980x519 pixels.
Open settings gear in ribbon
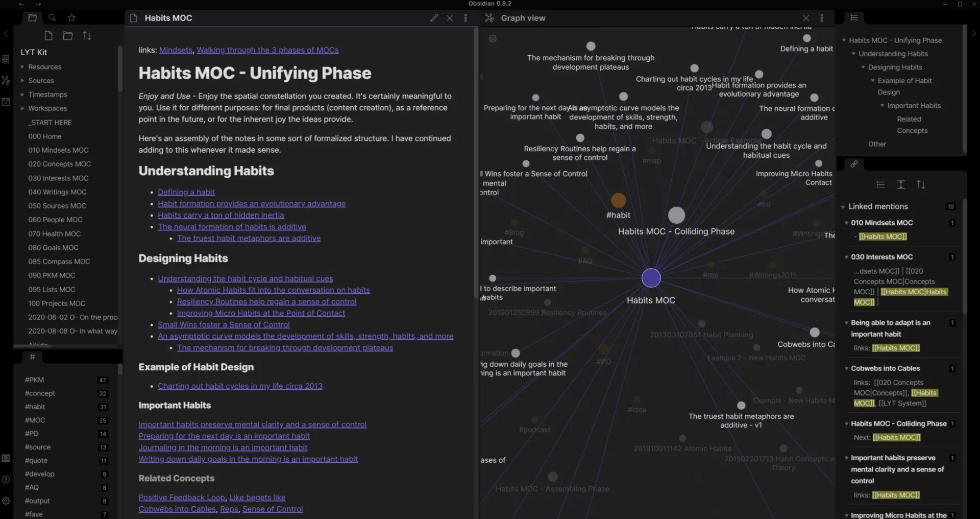point(6,501)
